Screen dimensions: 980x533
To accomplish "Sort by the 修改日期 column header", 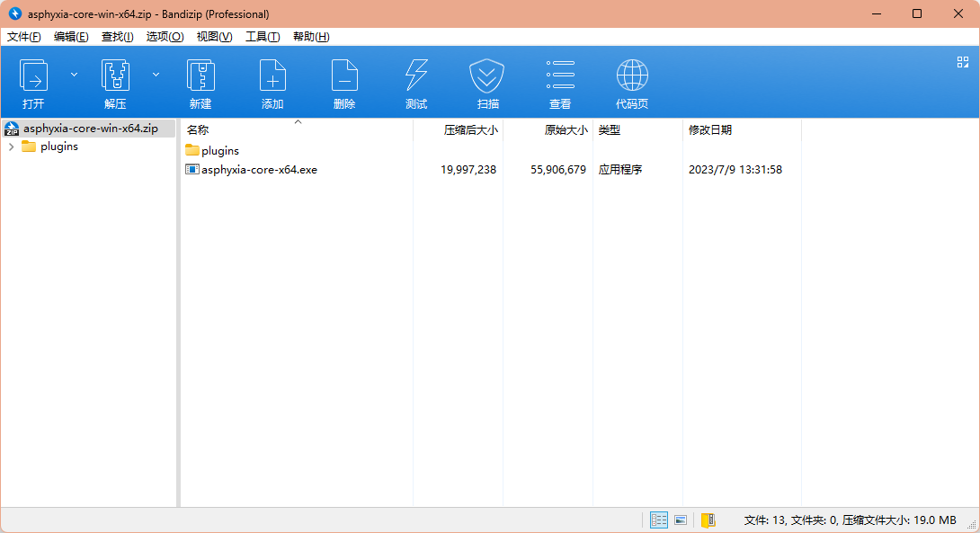I will (710, 130).
